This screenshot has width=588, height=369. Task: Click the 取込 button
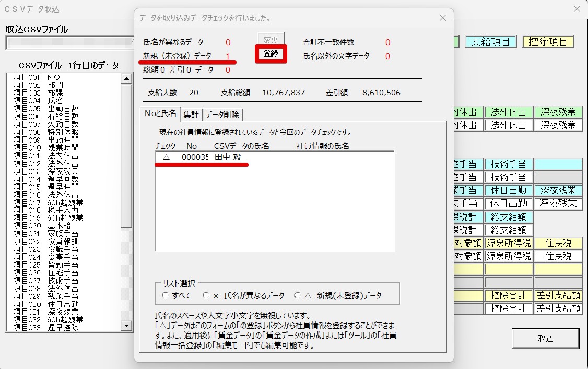click(545, 339)
